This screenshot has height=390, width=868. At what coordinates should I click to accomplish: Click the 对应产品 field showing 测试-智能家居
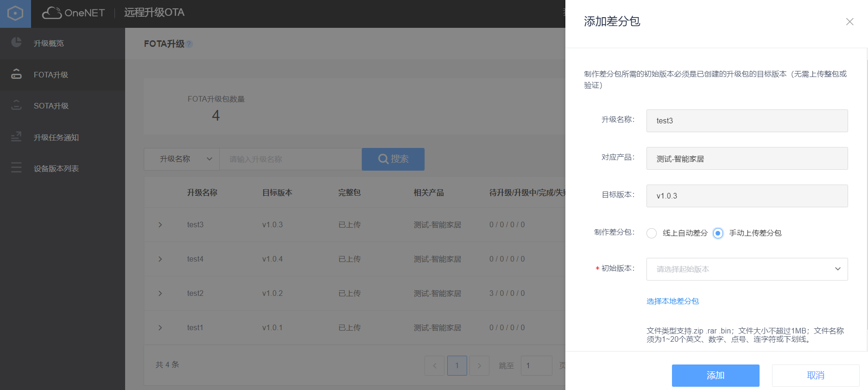click(x=747, y=158)
